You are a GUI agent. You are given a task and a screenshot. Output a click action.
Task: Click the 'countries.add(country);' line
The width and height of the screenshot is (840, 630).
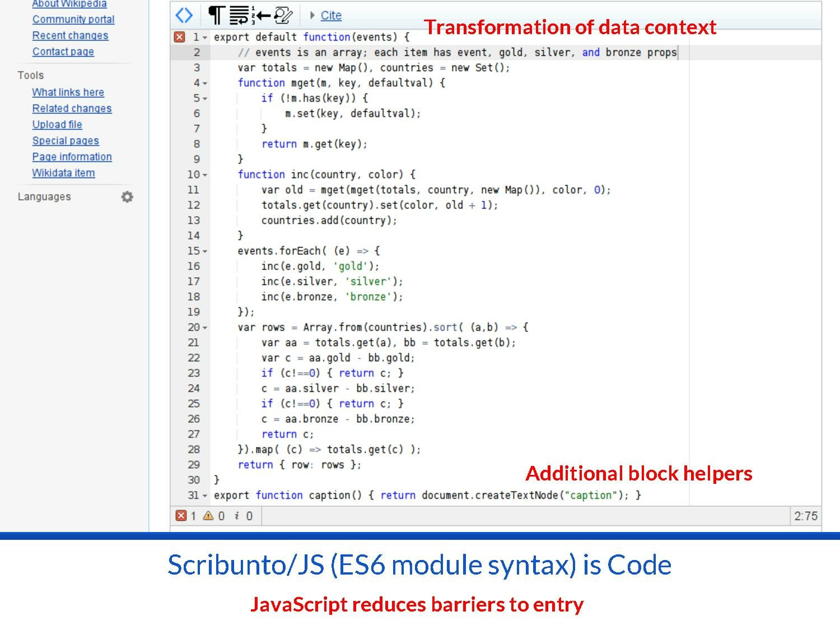329,221
